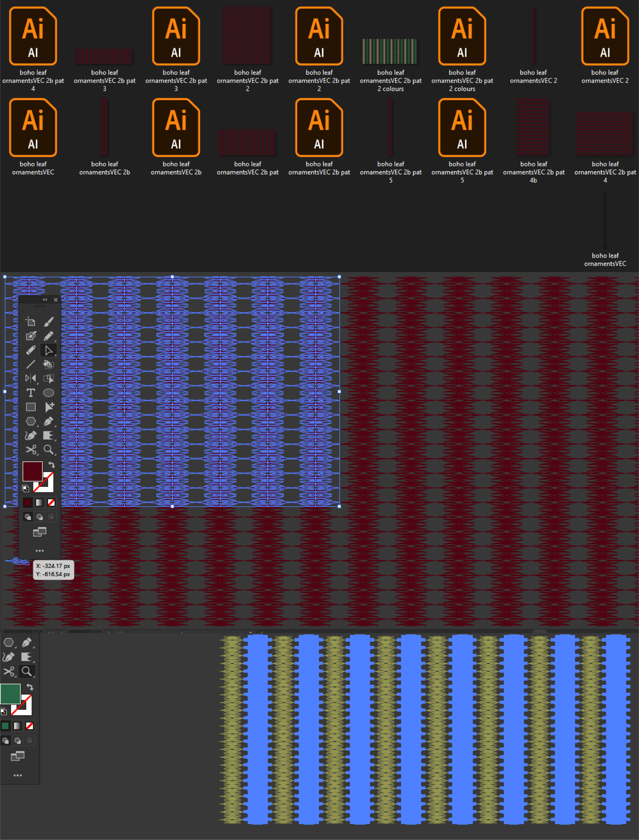Activate the Zoom tool in the floating panel
Image resolution: width=639 pixels, height=840 pixels.
(x=49, y=450)
